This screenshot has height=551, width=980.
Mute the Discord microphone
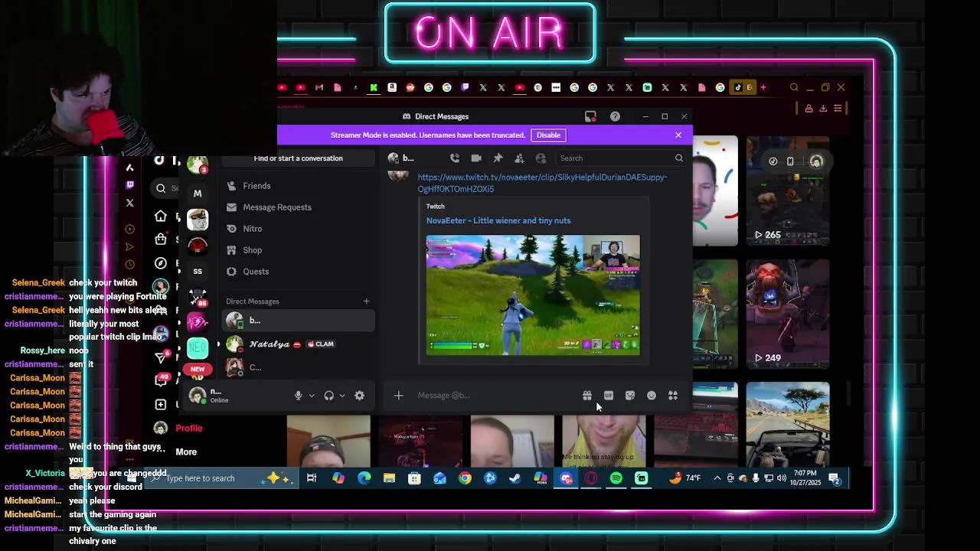[299, 396]
